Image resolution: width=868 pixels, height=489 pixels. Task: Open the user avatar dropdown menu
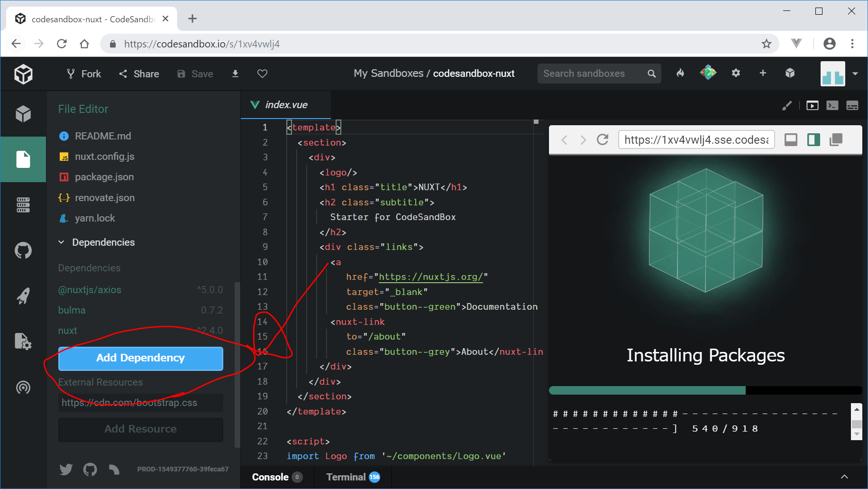tap(855, 74)
